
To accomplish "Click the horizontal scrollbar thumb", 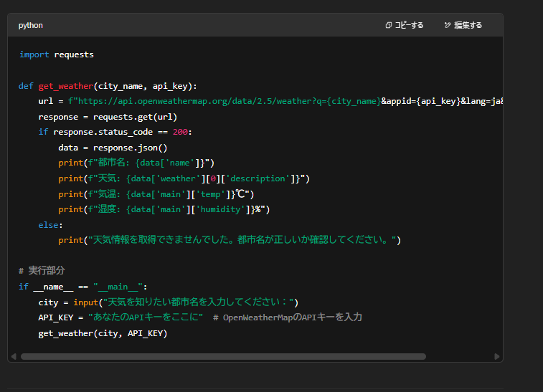I will (x=222, y=356).
